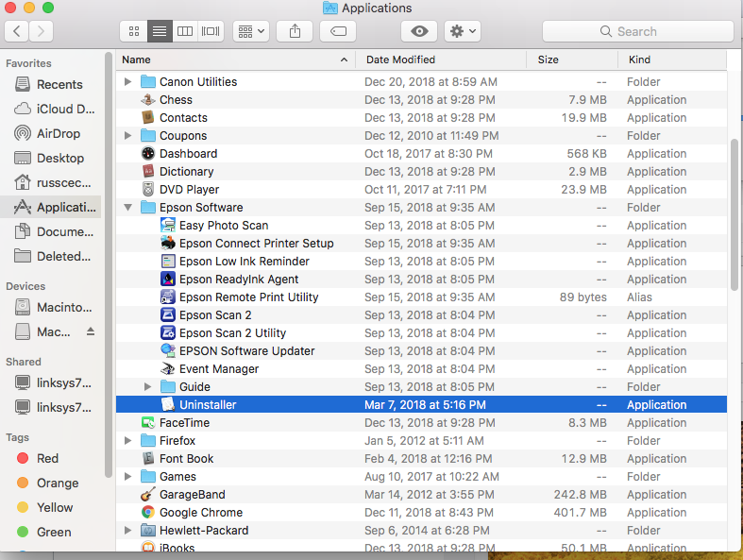This screenshot has width=743, height=560.
Task: Click the file list vertical scrollbar
Action: tap(735, 214)
